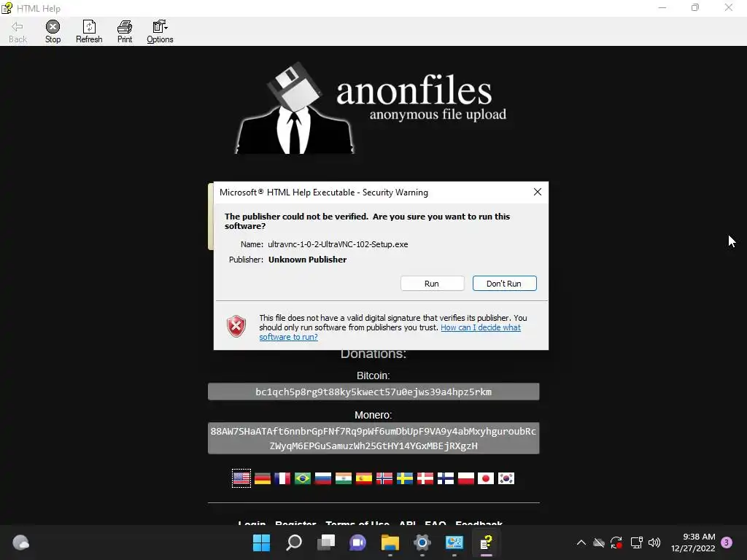747x560 pixels.
Task: Select the Monero donation address field
Action: [x=373, y=438]
